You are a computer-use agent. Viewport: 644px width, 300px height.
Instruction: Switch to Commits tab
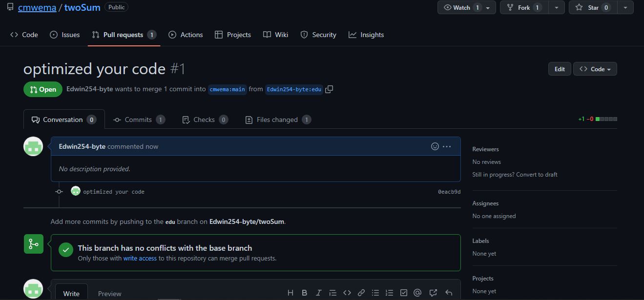click(x=139, y=120)
